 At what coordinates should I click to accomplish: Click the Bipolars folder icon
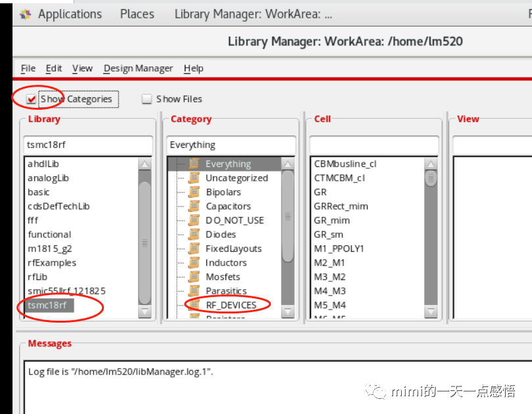click(194, 192)
